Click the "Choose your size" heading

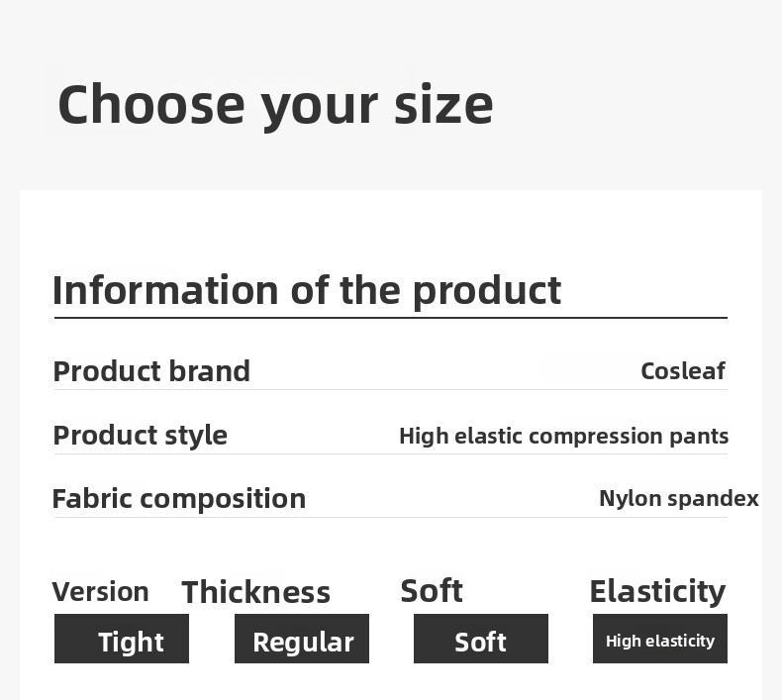pyautogui.click(x=275, y=105)
